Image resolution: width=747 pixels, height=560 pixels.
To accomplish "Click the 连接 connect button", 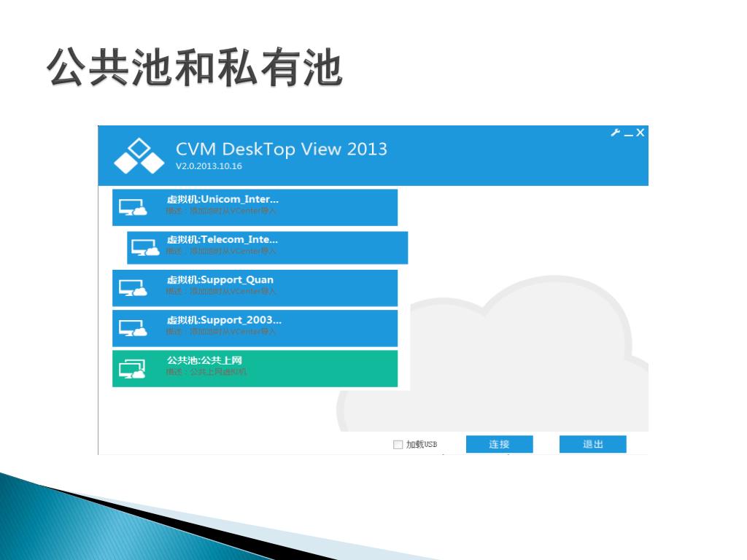I will 499,444.
